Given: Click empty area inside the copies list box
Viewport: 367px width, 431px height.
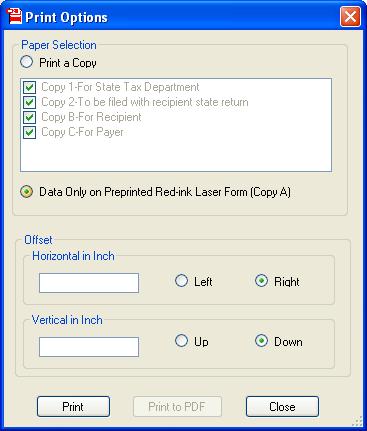Looking at the screenshot, I should click(176, 155).
